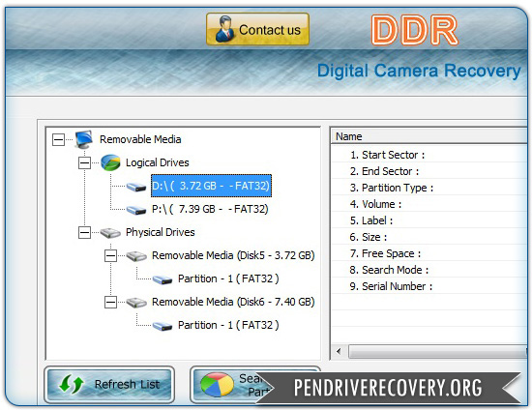Click the DDR logo
The height and width of the screenshot is (410, 532).
coord(414,30)
